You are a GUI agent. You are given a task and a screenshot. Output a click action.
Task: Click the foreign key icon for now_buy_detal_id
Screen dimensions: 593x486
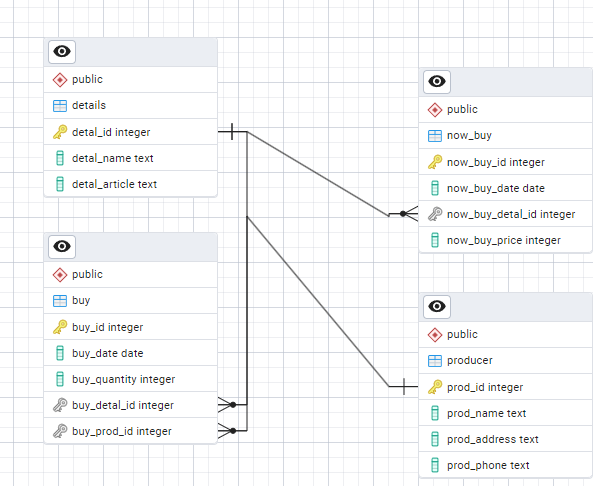point(435,214)
